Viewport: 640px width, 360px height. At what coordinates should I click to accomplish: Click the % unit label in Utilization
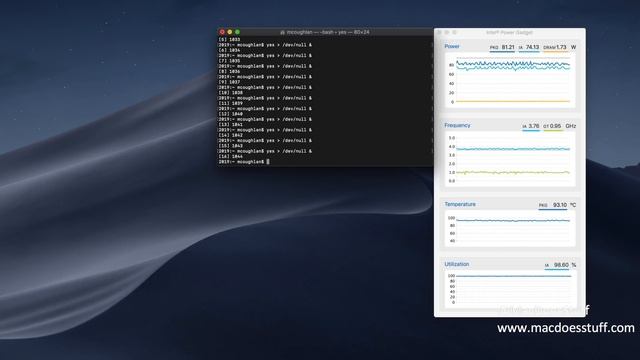[x=574, y=265]
